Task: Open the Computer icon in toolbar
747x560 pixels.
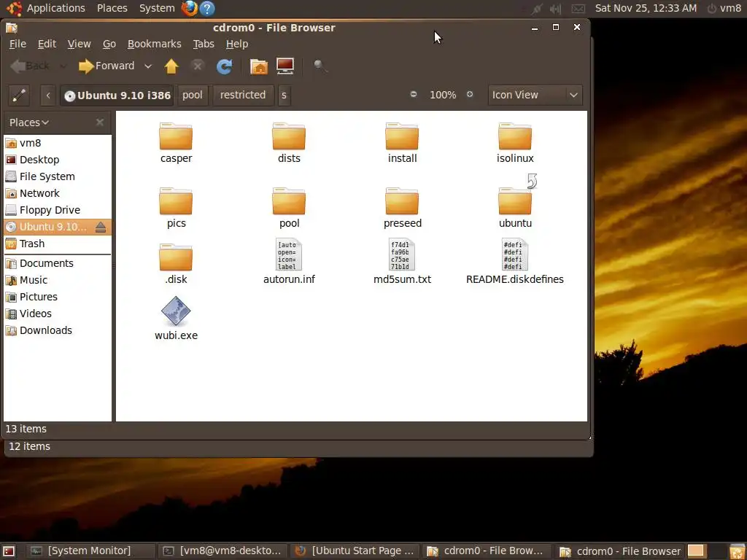Action: pos(285,66)
